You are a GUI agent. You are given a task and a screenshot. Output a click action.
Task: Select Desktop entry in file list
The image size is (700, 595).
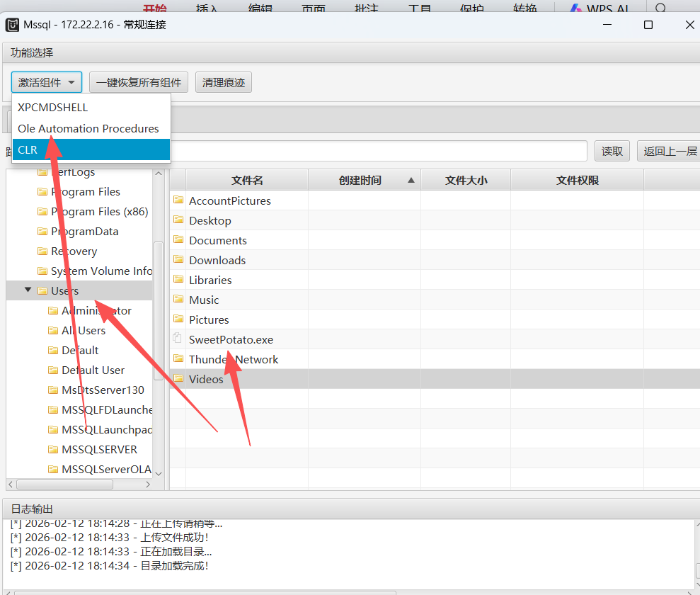(x=210, y=221)
